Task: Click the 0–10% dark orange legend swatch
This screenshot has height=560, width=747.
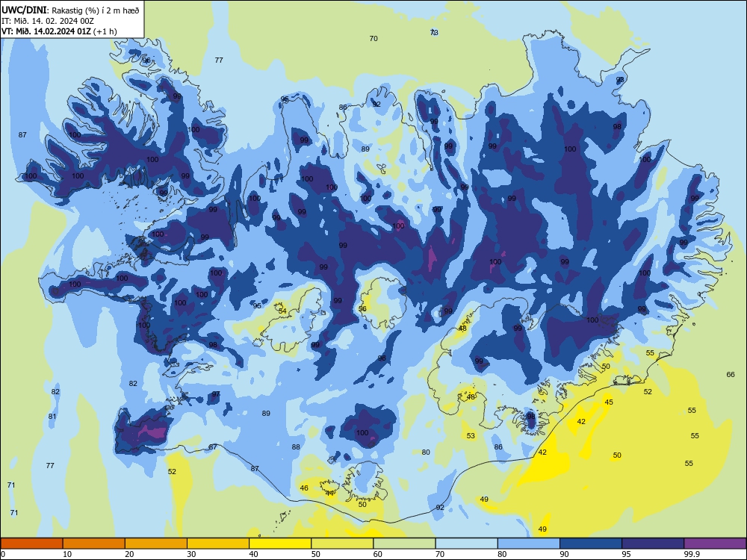Action: pyautogui.click(x=31, y=544)
